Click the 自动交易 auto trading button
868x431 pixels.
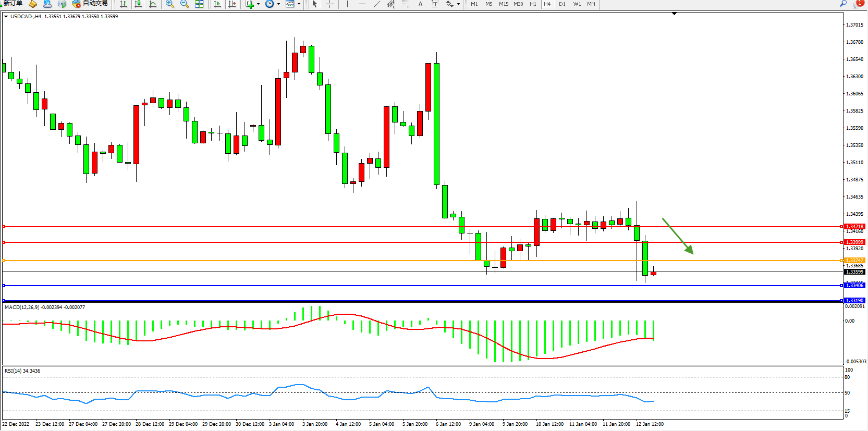pyautogui.click(x=90, y=4)
